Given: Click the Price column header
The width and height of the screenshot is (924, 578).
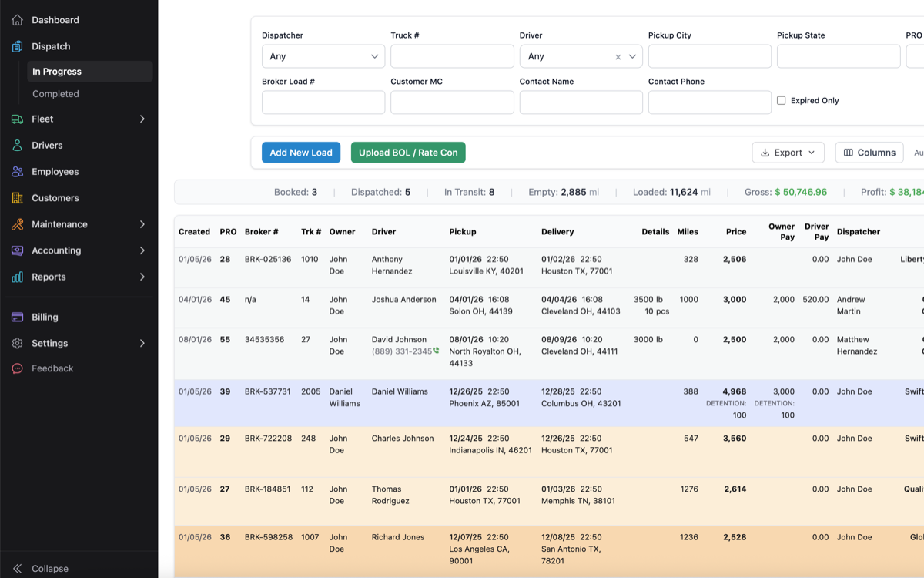Looking at the screenshot, I should [x=736, y=232].
